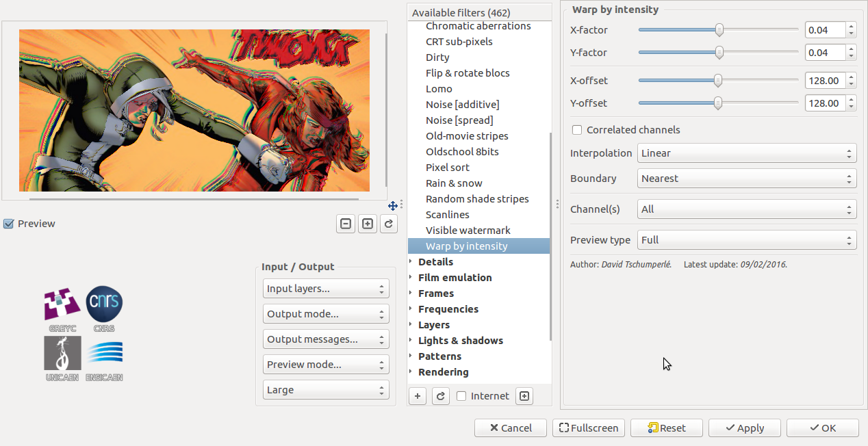Click the X-offset slider handle
The height and width of the screenshot is (446, 868).
(718, 81)
